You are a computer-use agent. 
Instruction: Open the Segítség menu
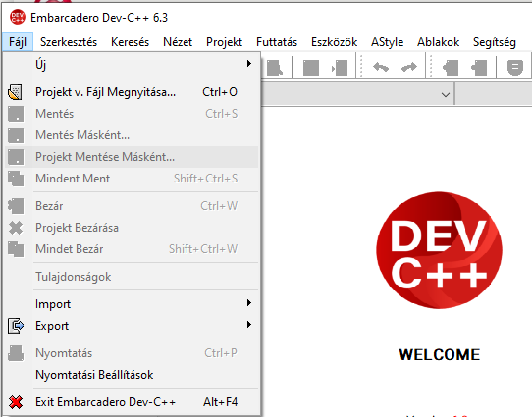coord(495,42)
